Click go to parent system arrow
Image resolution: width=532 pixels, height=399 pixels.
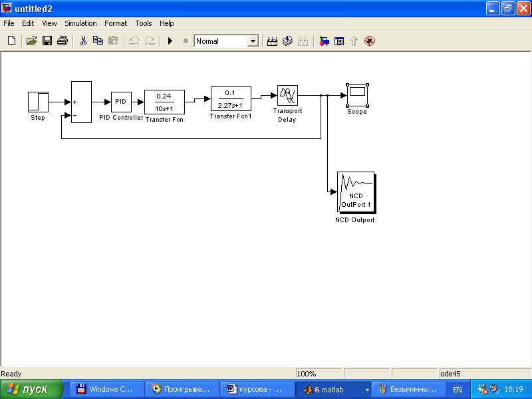354,41
